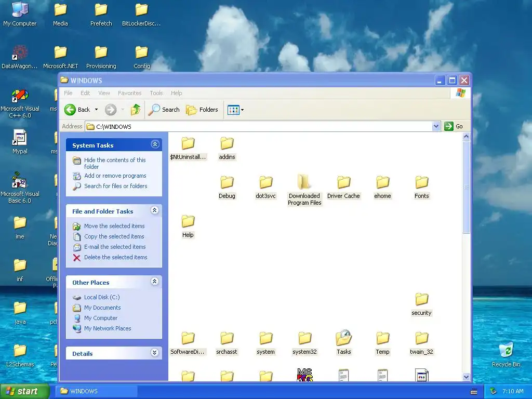The image size is (532, 399).
Task: Click the Back navigation button
Action: point(77,110)
